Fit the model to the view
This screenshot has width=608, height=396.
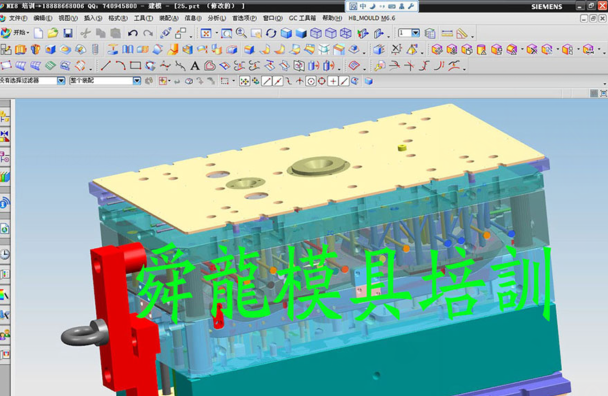point(206,33)
